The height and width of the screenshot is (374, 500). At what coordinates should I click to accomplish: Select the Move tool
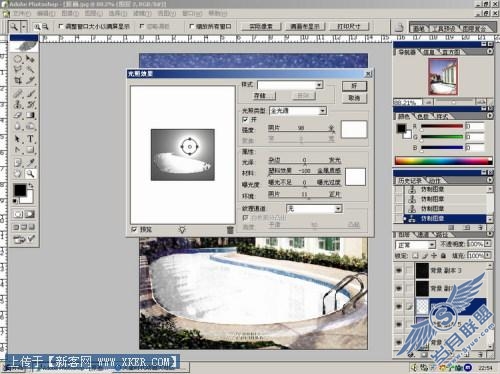pos(30,59)
